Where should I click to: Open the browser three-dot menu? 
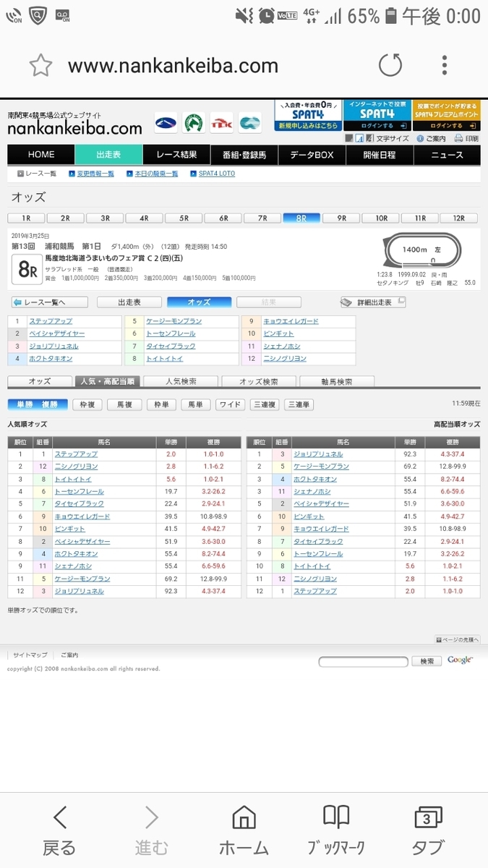click(445, 66)
